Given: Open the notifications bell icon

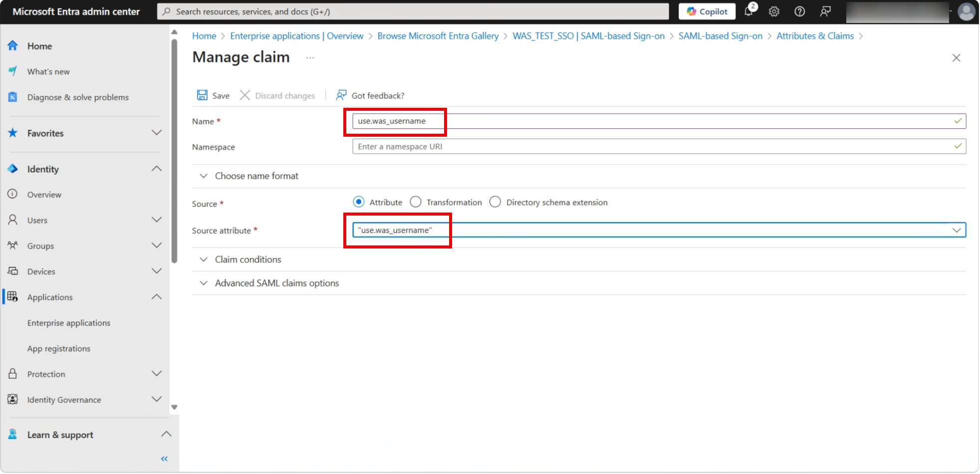Looking at the screenshot, I should tap(749, 11).
